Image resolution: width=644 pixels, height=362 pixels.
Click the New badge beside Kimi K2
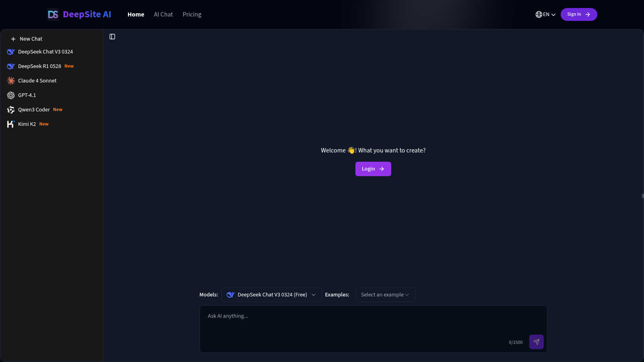(44, 124)
